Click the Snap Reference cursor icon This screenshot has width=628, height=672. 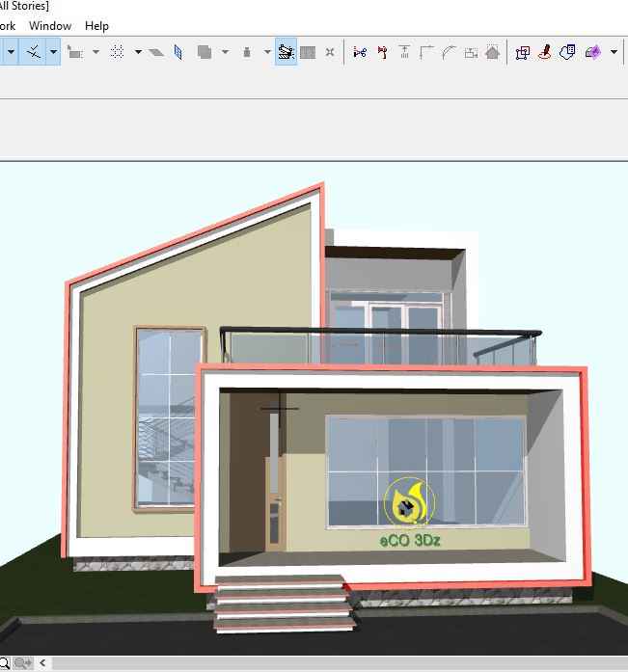point(74,52)
